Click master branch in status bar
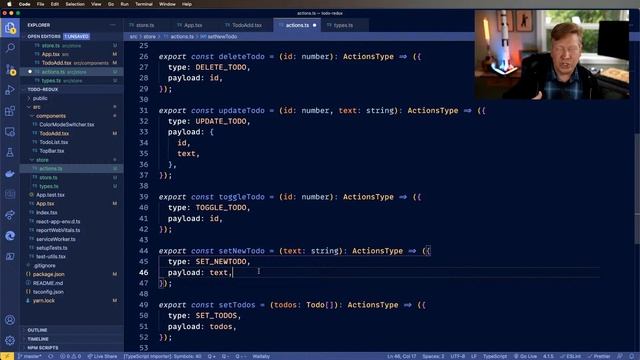 pos(30,356)
